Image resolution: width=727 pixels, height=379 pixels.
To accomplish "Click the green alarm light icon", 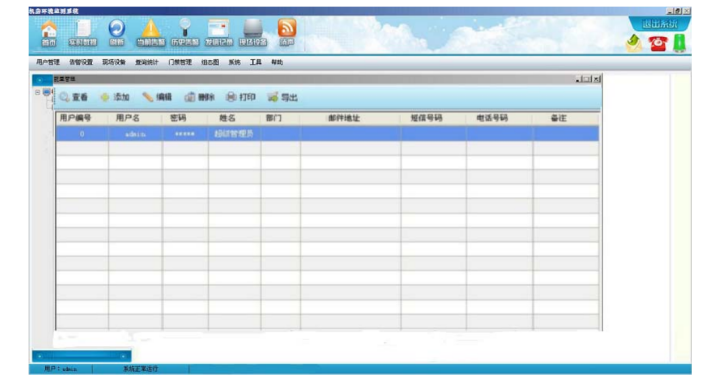I will pyautogui.click(x=679, y=43).
